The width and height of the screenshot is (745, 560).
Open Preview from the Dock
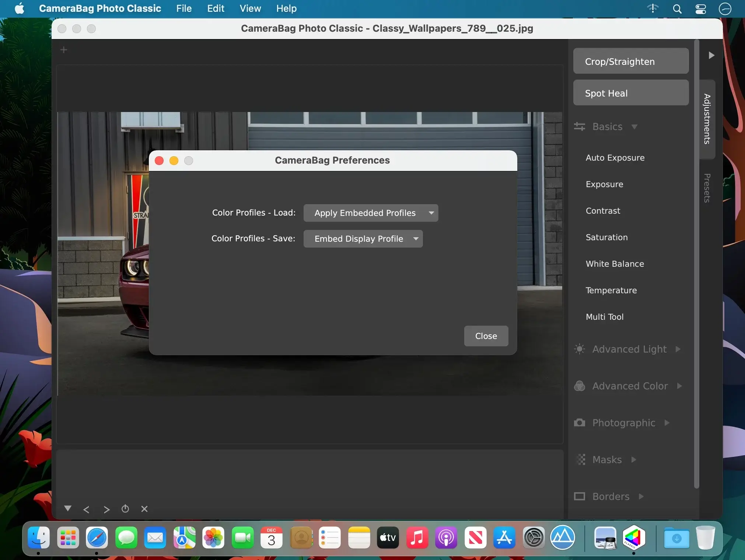tap(605, 538)
